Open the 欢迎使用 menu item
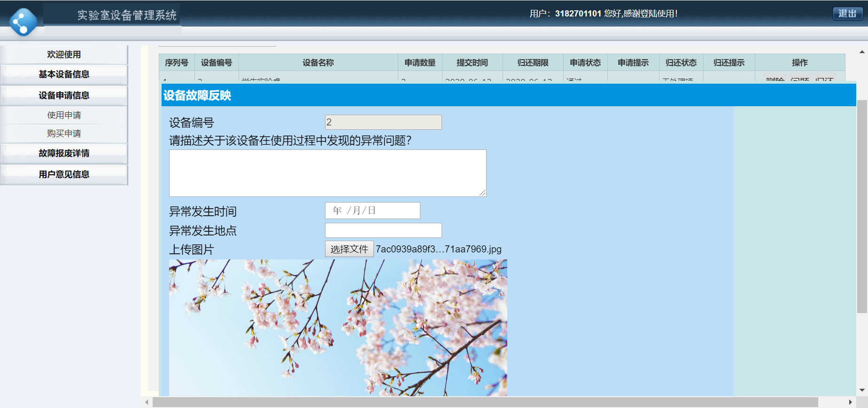The width and height of the screenshot is (868, 408). (x=64, y=55)
